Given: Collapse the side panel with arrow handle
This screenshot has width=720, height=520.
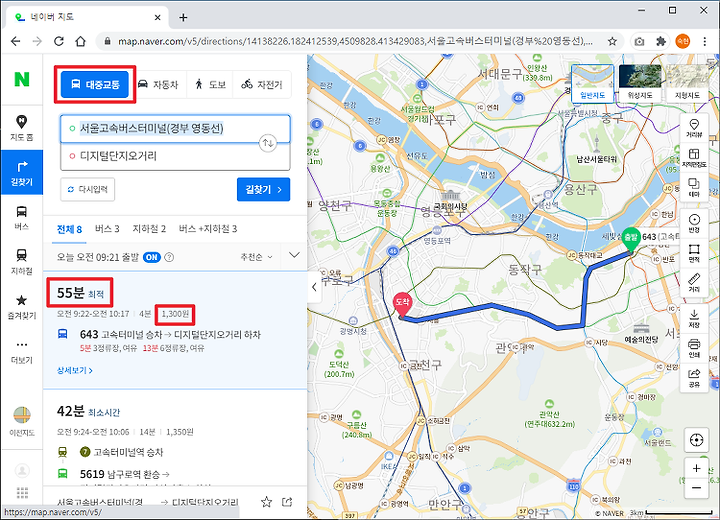Looking at the screenshot, I should 314,288.
